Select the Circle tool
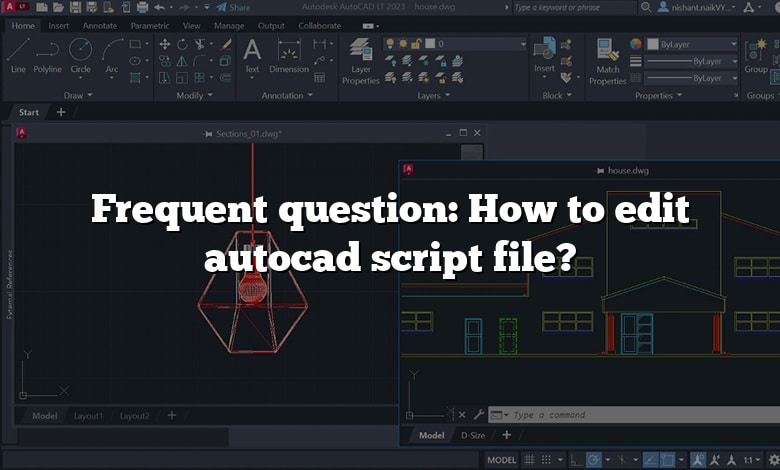780x470 pixels. 80,56
